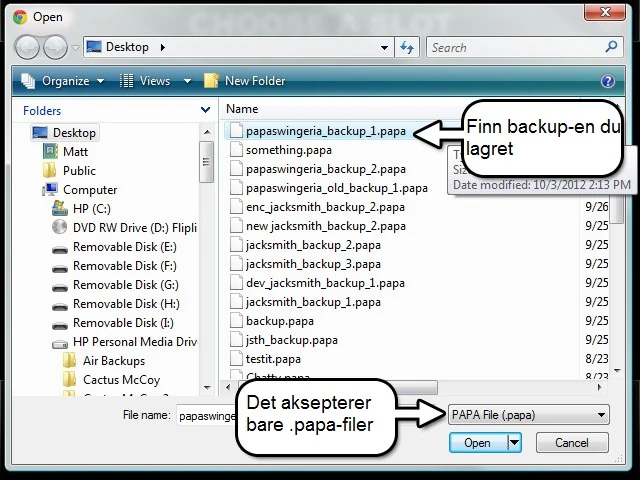
Task: Select new jacksmith_backup_2.papa file
Action: 318,226
